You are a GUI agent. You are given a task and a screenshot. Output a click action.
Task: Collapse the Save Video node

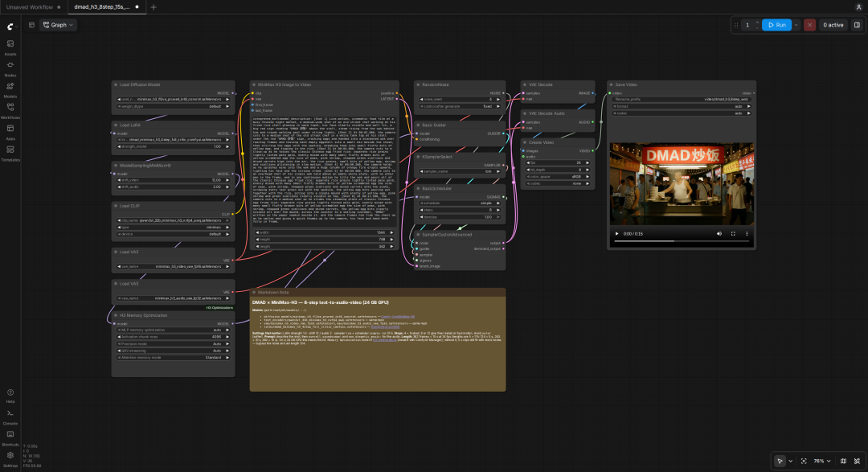point(611,84)
